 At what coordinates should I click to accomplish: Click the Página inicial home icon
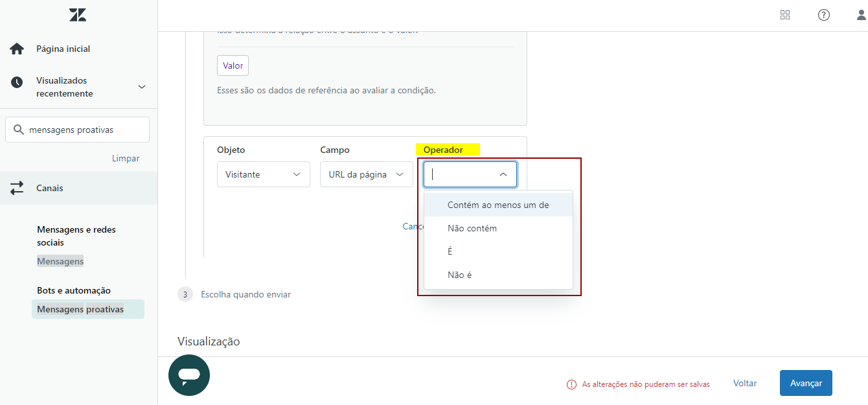tap(17, 49)
